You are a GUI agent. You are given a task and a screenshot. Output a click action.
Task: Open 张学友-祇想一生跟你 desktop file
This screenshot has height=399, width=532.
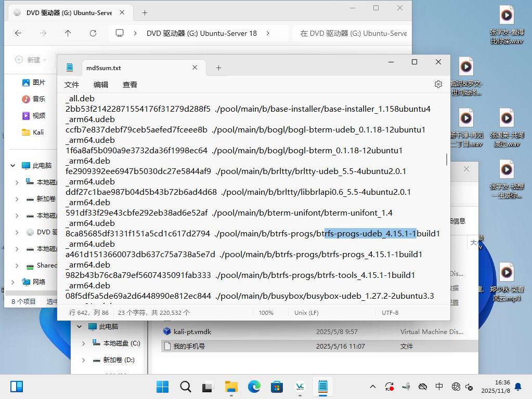(x=507, y=179)
